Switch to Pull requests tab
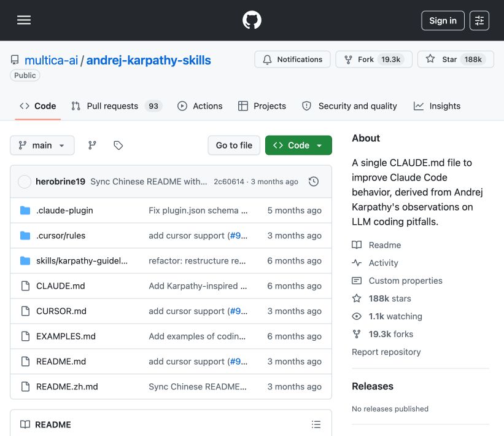Image resolution: width=504 pixels, height=436 pixels. pyautogui.click(x=117, y=106)
